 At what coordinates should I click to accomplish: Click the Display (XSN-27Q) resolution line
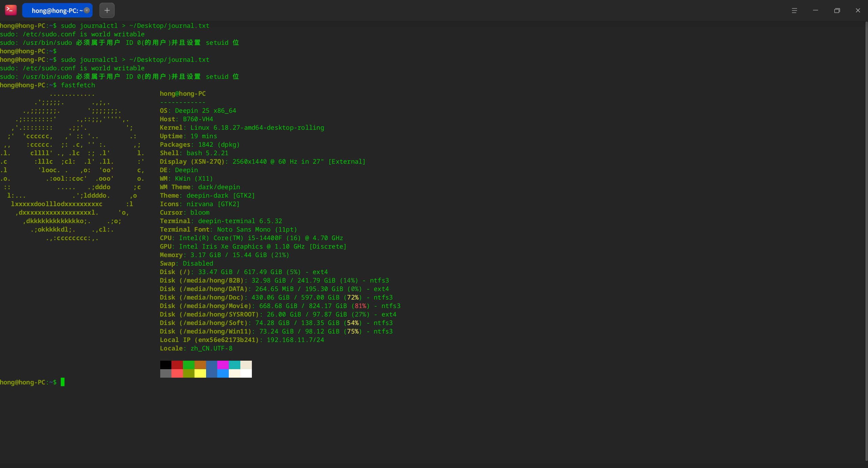(x=263, y=162)
